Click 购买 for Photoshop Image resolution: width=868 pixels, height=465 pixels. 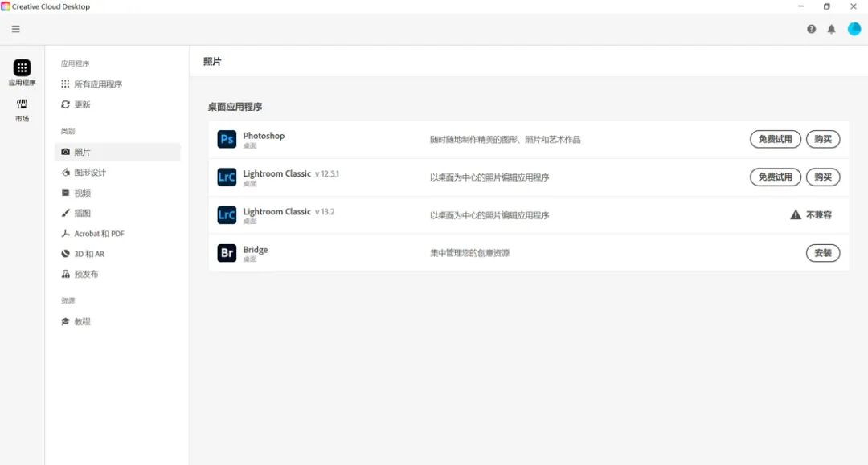[823, 139]
